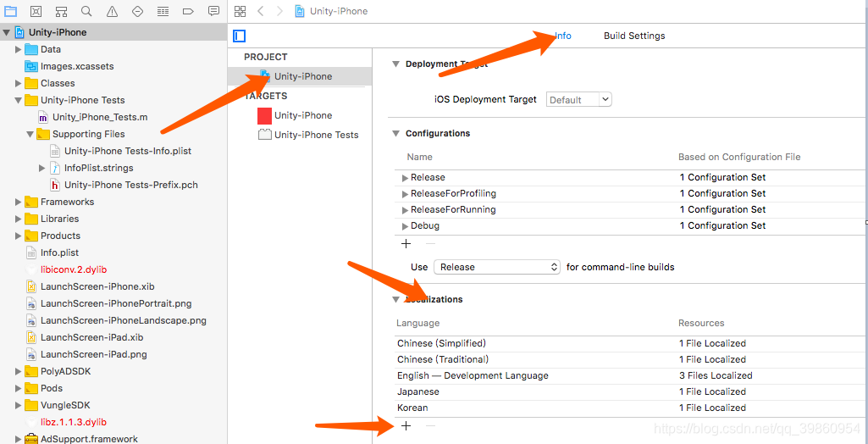The width and height of the screenshot is (868, 444).
Task: Expand InfoPlist.strings
Action: click(42, 168)
